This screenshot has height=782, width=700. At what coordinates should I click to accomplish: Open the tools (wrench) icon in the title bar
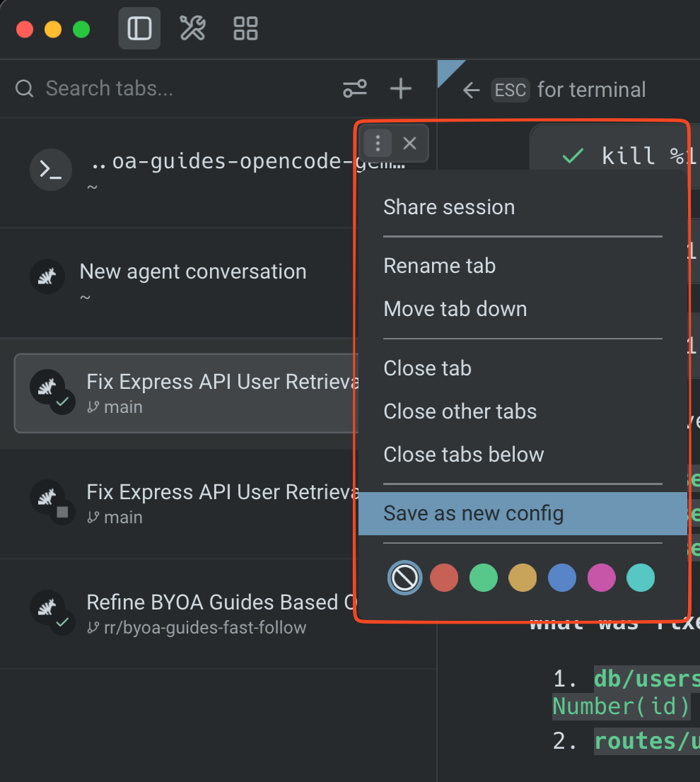click(x=192, y=28)
